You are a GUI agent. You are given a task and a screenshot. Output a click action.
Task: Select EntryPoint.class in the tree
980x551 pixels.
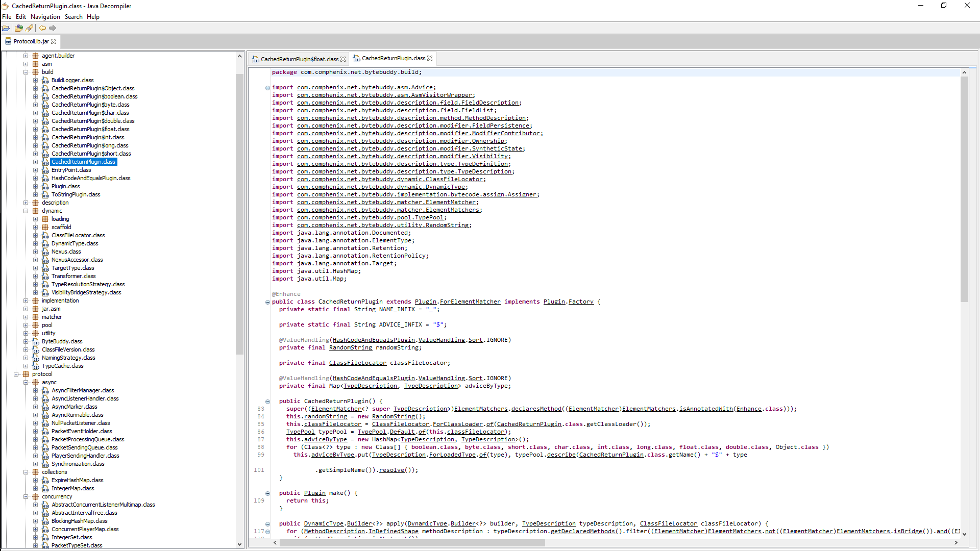coord(71,170)
